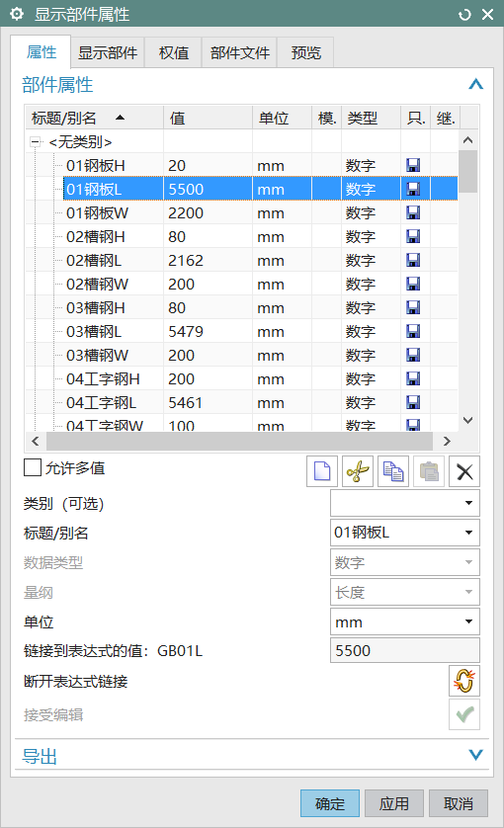The height and width of the screenshot is (828, 504).
Task: Enable the 允许多值 checkbox
Action: [x=33, y=467]
